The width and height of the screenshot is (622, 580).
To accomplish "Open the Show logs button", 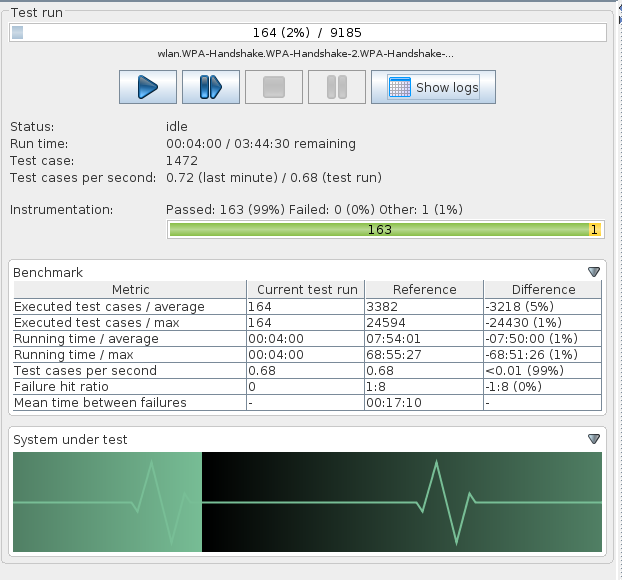I will point(433,87).
